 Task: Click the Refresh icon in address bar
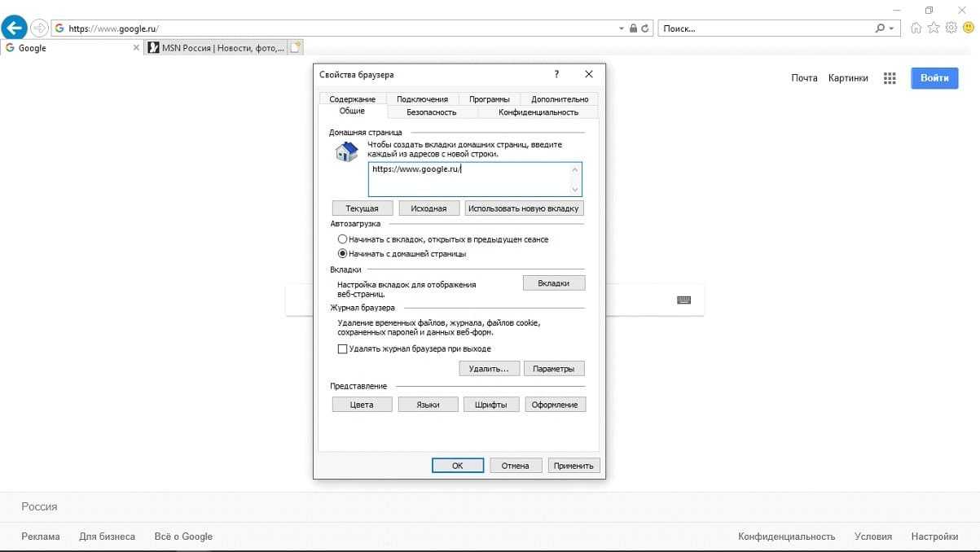(645, 28)
